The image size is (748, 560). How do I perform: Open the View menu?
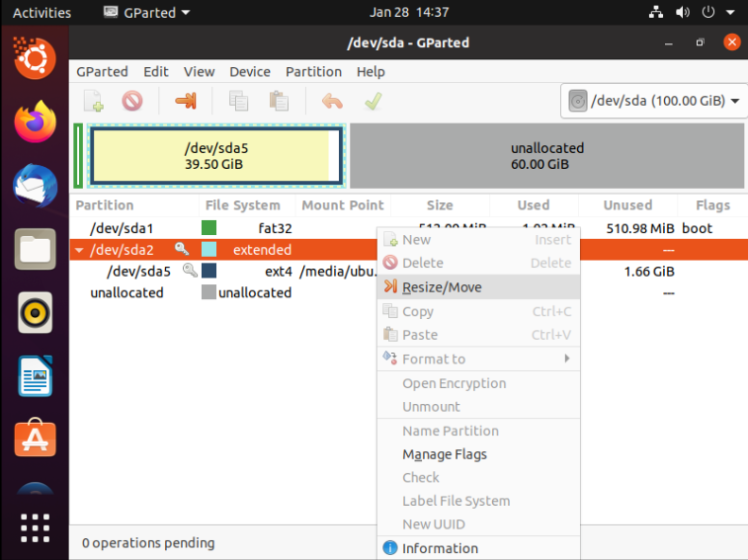pyautogui.click(x=199, y=71)
